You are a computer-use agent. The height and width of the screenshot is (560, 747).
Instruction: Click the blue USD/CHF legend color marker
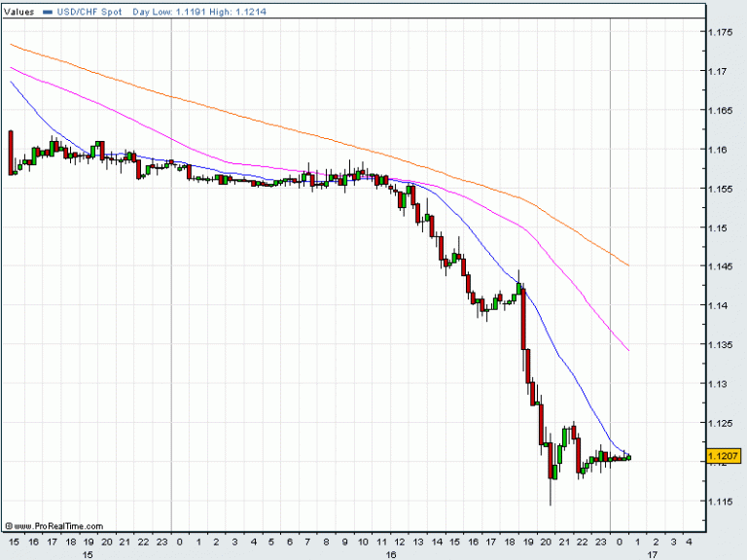[x=49, y=10]
